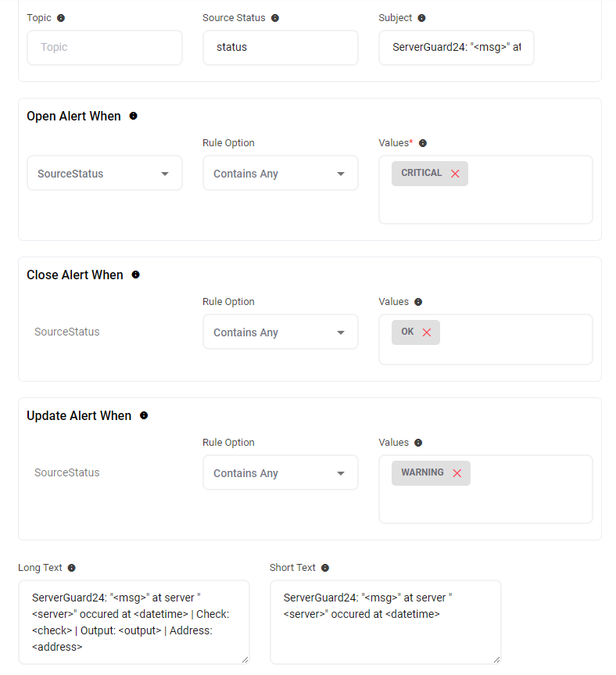Expand Open Alert rule option dropdown
616x675 pixels.
pos(280,174)
